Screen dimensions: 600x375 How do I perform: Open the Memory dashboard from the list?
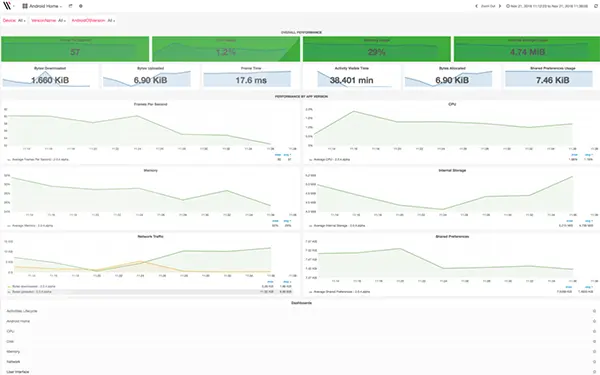click(13, 352)
